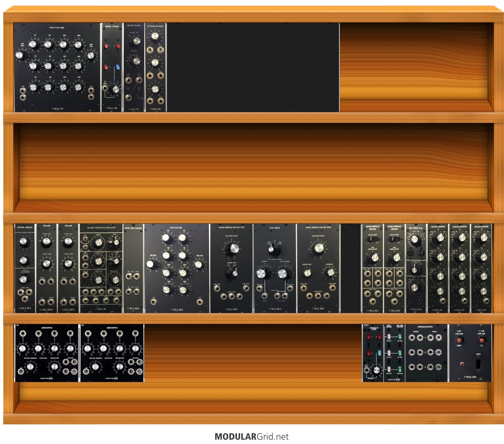Toggle the white Left CH1 routing switch

pos(389,337)
